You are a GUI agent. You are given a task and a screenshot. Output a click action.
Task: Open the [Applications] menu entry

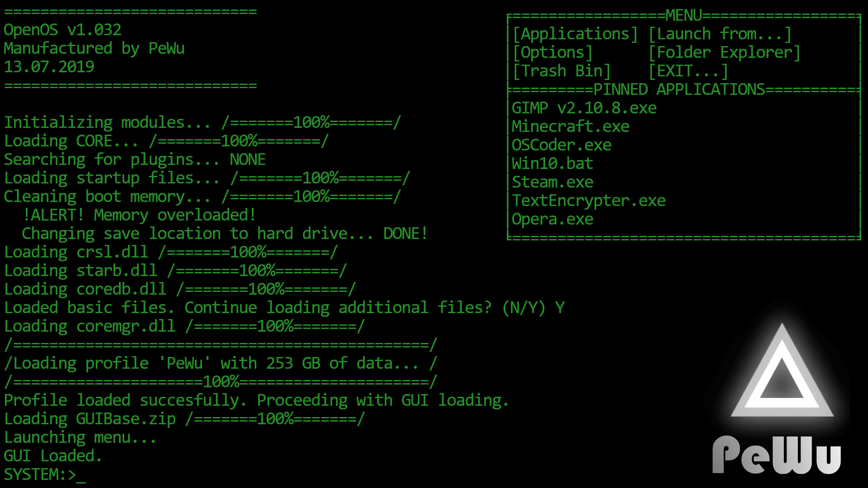click(x=575, y=34)
